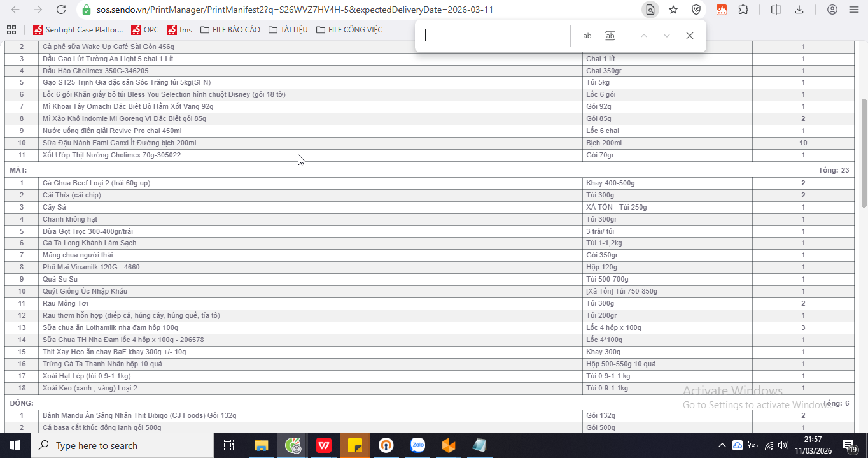Viewport: 868px width, 458px height.
Task: Click 'Gà Ta Long Khánh Làm Sạch' row
Action: pyautogui.click(x=430, y=243)
